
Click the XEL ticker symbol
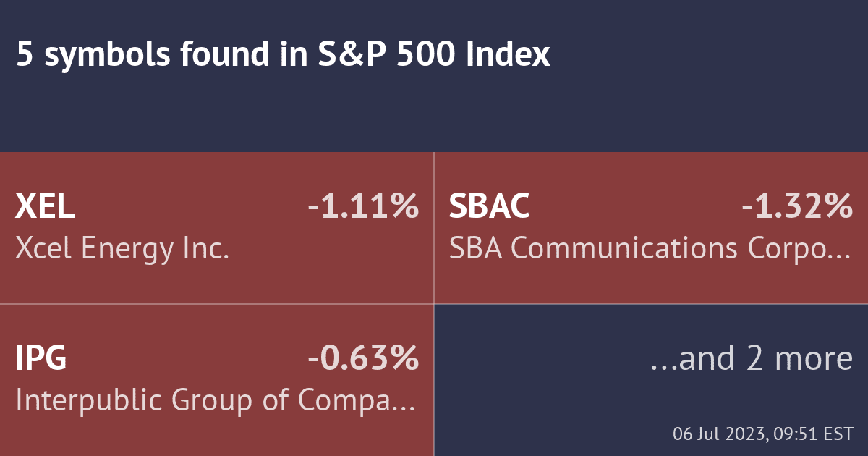[45, 208]
